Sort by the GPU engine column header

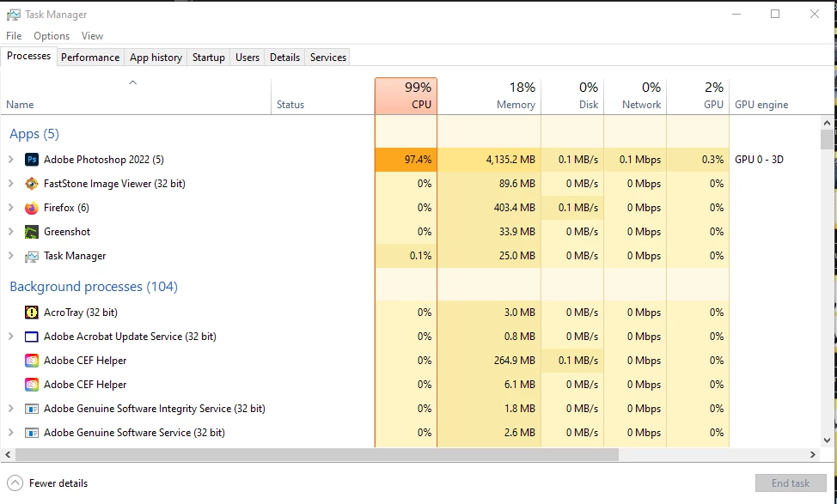tap(774, 96)
